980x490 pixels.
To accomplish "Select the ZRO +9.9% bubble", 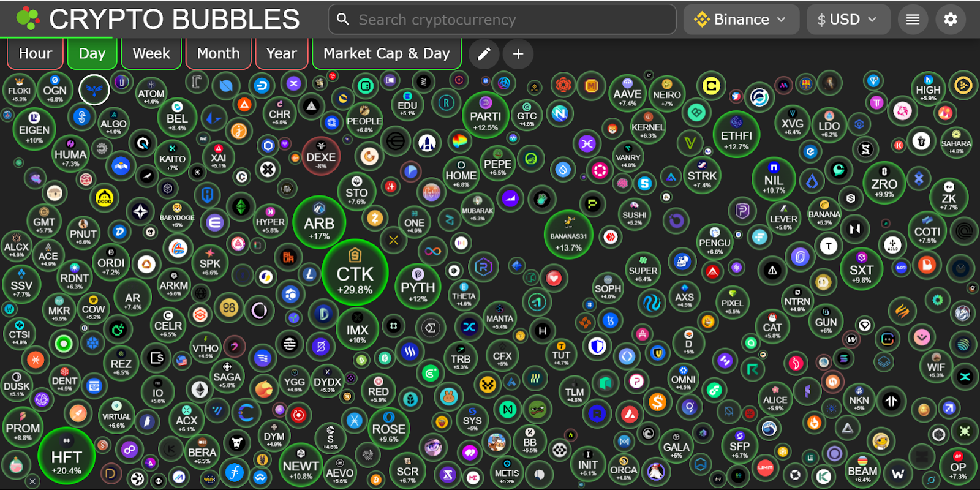I will [x=884, y=183].
